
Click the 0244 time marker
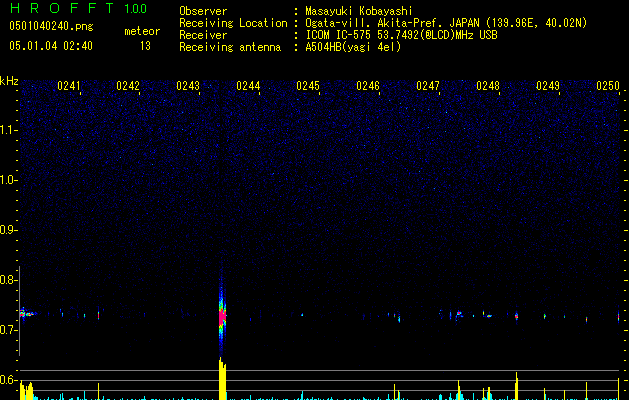click(x=248, y=86)
